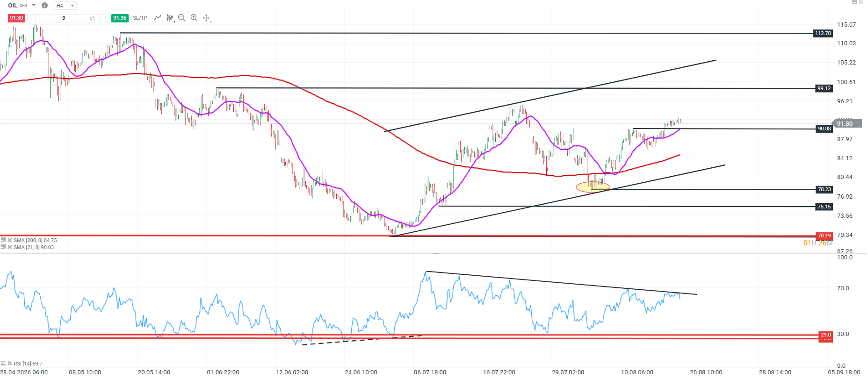The height and width of the screenshot is (379, 868).
Task: Click the 105.22 price axis value
Action: point(846,62)
